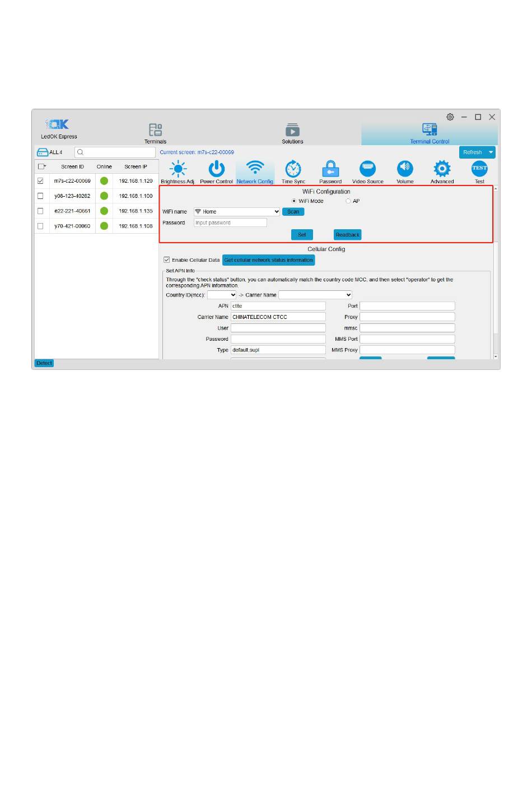Viewport: 532px width, 797px height.
Task: Check the box for screen y08-123-40282
Action: coord(40,196)
